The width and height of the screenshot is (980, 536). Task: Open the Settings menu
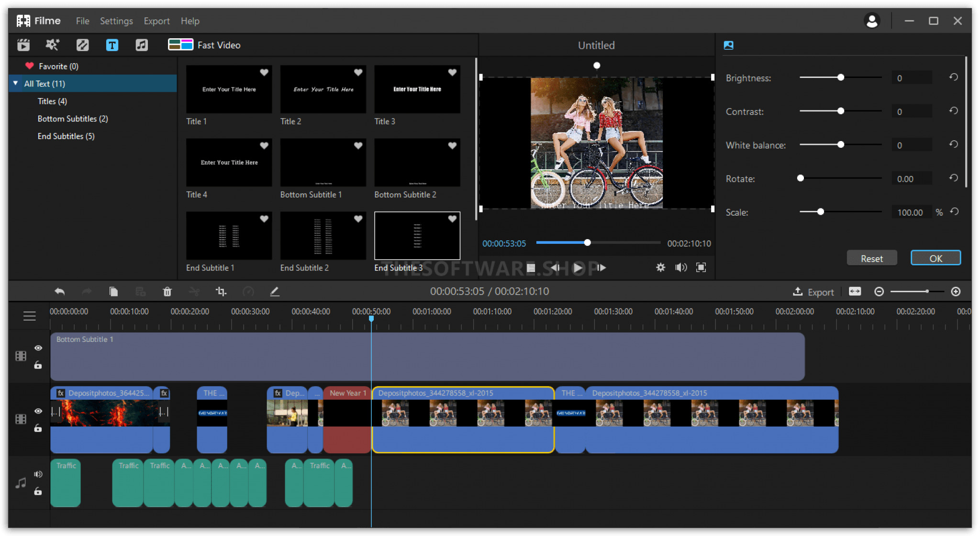pos(116,21)
